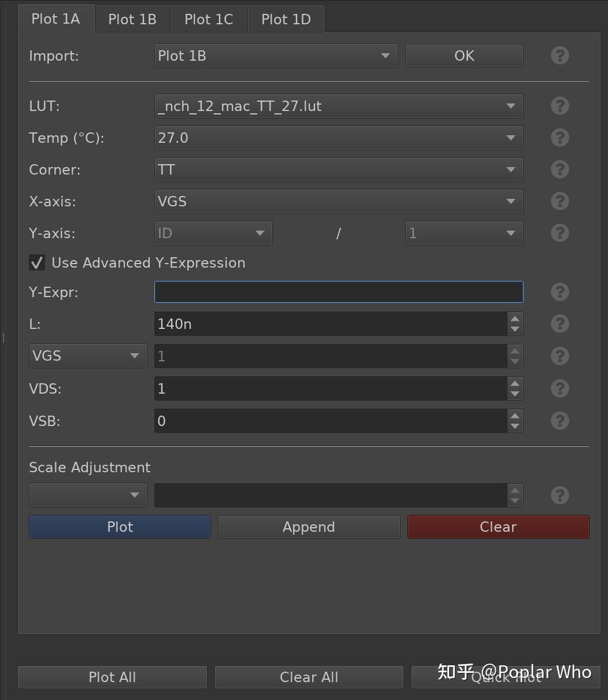Open help for the VDS parameter

(x=559, y=388)
